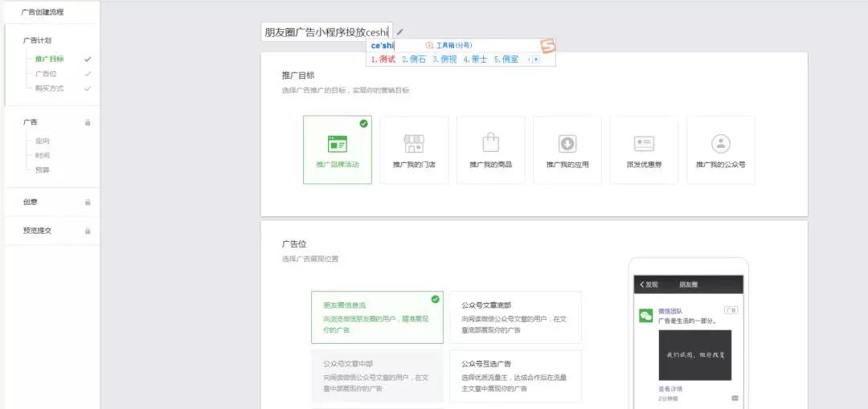Image resolution: width=868 pixels, height=409 pixels.
Task: Select the 推广品牌活动 goal icon
Action: click(337, 145)
